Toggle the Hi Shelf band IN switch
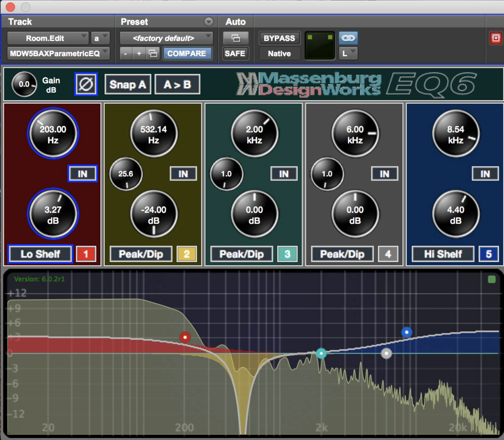The image size is (504, 440). coord(485,174)
